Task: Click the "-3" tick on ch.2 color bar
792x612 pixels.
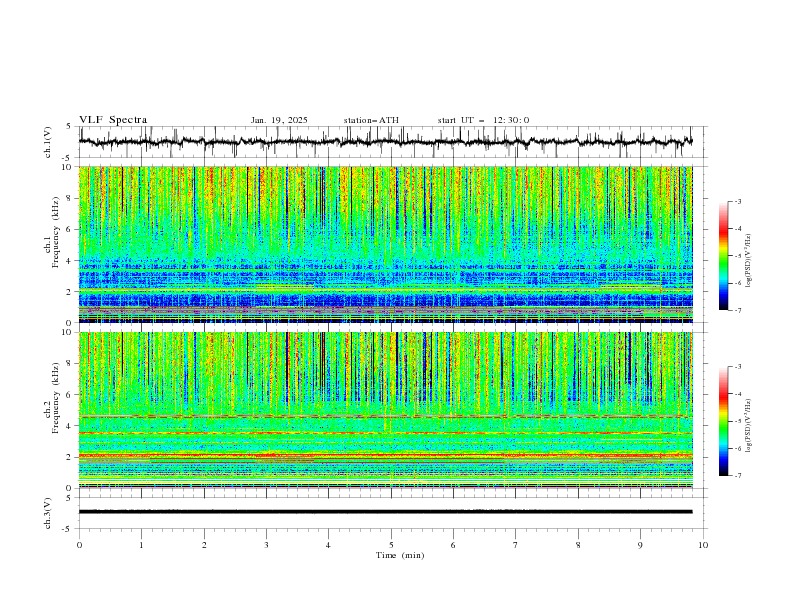Action: [x=737, y=367]
